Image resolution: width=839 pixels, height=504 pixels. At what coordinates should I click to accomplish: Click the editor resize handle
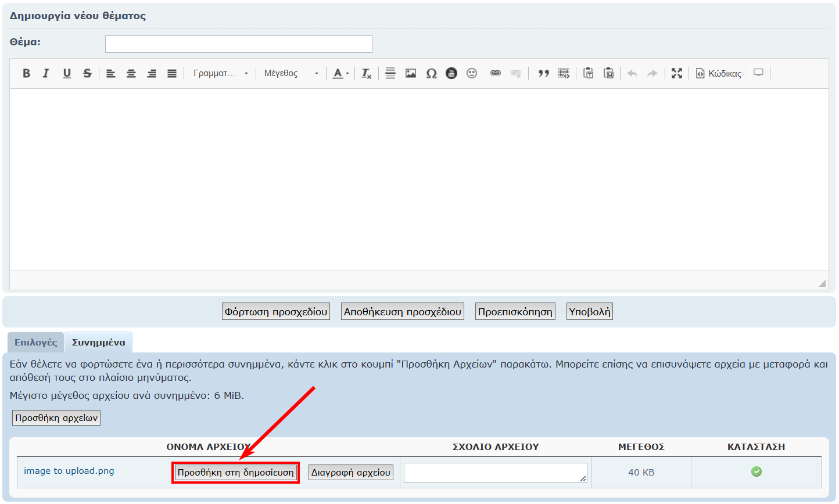click(822, 283)
